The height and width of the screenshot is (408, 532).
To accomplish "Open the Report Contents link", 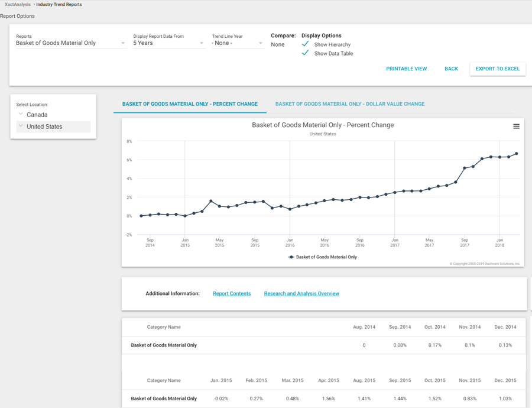I will click(x=232, y=294).
